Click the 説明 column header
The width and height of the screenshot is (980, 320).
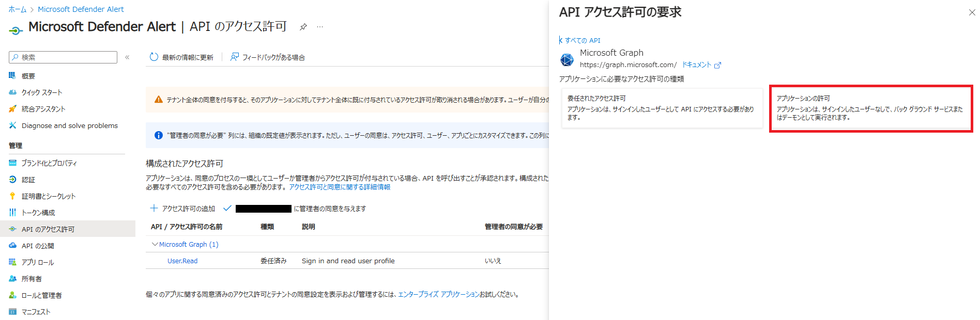pyautogui.click(x=309, y=227)
